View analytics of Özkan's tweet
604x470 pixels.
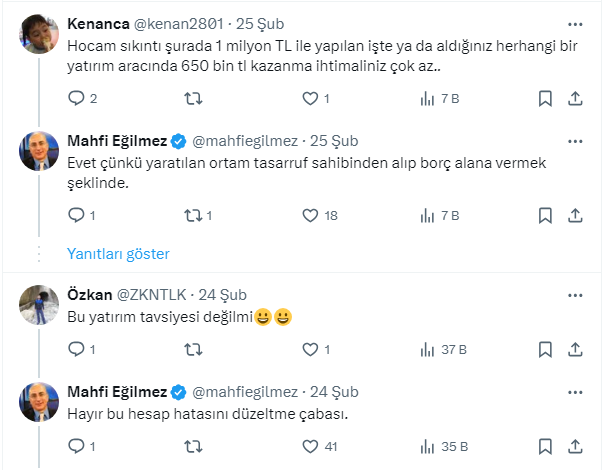pos(427,349)
